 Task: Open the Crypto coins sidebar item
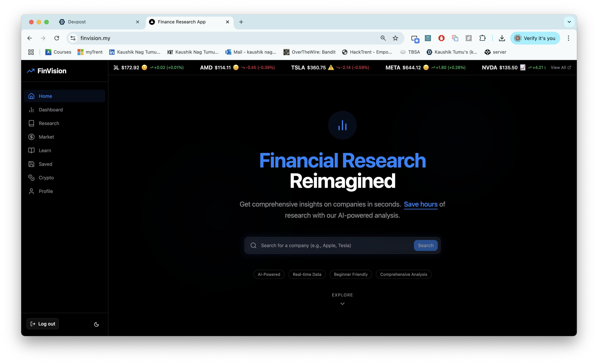[x=46, y=178]
